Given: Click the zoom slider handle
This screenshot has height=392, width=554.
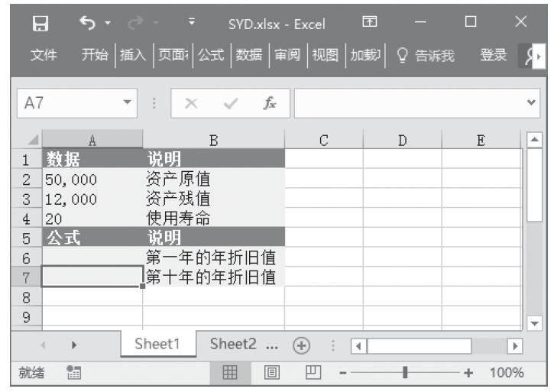Looking at the screenshot, I should click(x=405, y=373).
